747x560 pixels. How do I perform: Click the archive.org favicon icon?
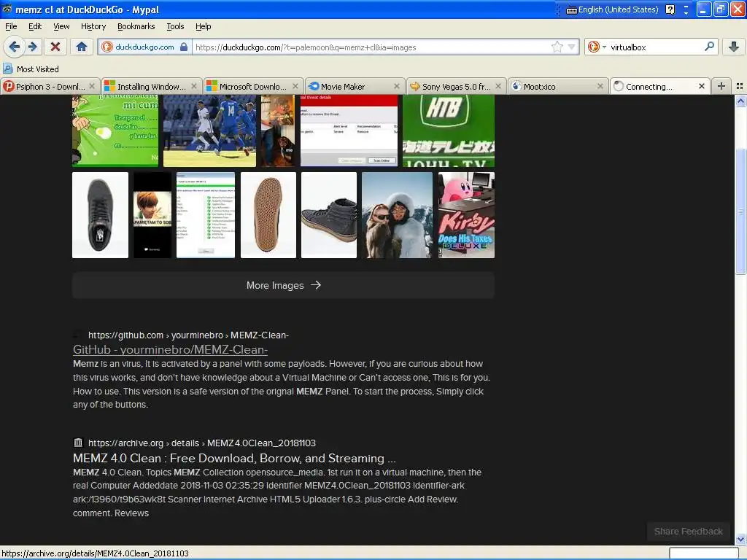tap(78, 443)
